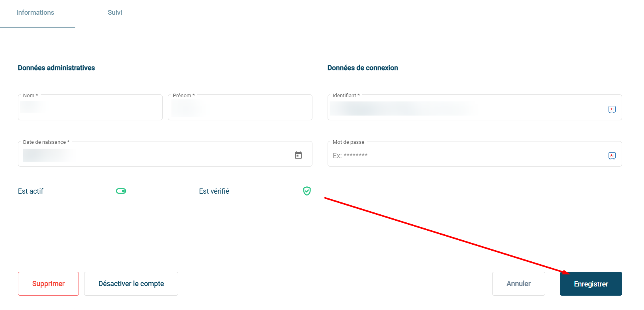The height and width of the screenshot is (310, 644).
Task: Click the password manager icon in Identifiant
Action: click(612, 110)
